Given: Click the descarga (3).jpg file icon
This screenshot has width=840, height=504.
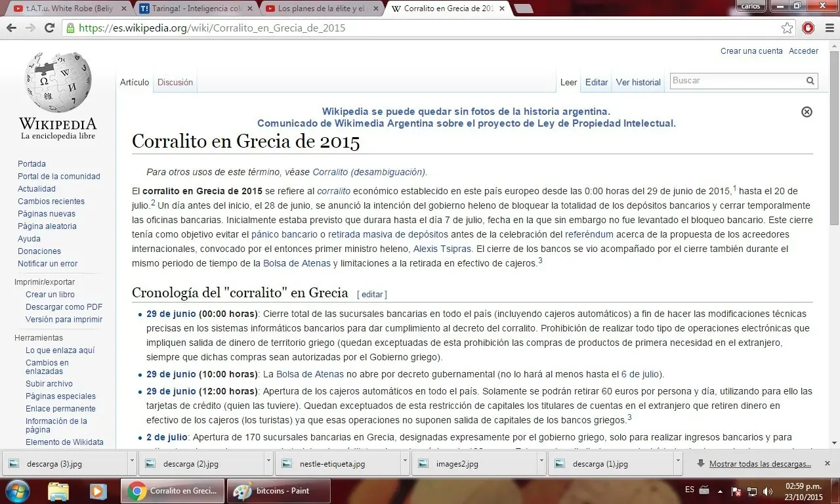Looking at the screenshot, I should pyautogui.click(x=14, y=463).
